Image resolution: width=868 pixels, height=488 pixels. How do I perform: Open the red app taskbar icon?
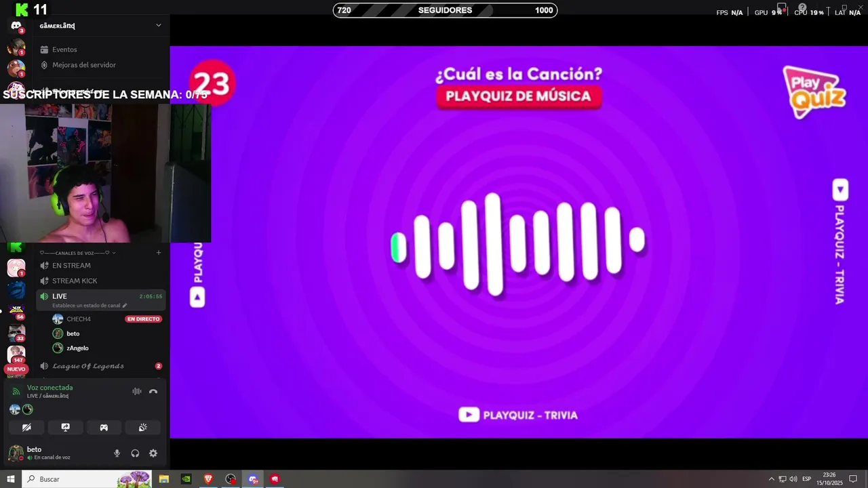(x=275, y=479)
